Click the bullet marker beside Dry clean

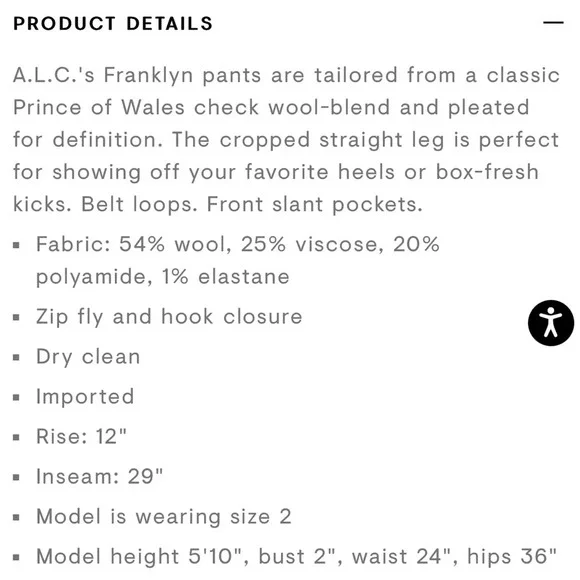[x=16, y=357]
